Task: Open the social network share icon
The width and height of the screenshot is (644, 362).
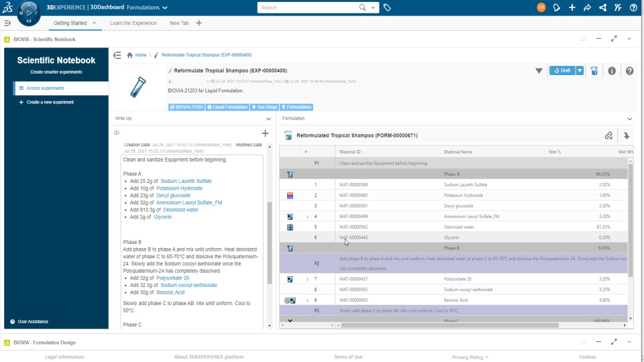Action: 602,7
